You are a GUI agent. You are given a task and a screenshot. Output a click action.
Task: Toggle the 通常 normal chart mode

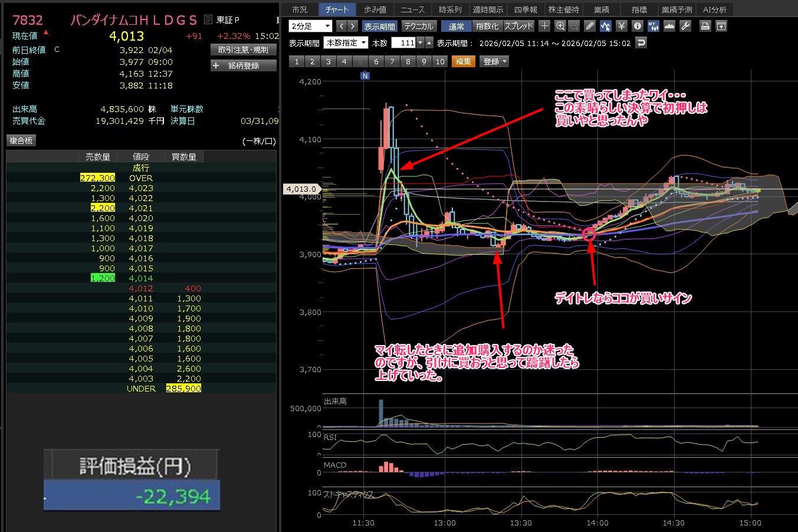click(x=456, y=26)
